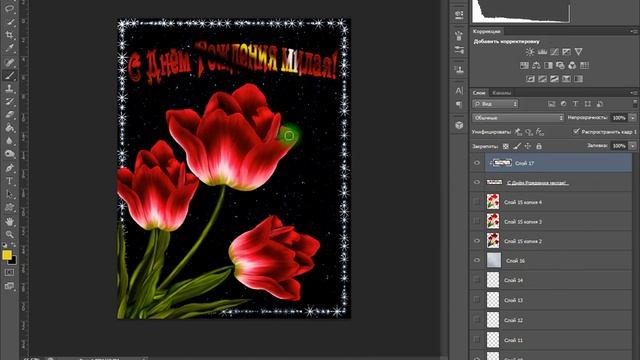Show layer Слой 15 копия 4
Image resolution: width=640 pixels, height=360 pixels.
coord(477,202)
